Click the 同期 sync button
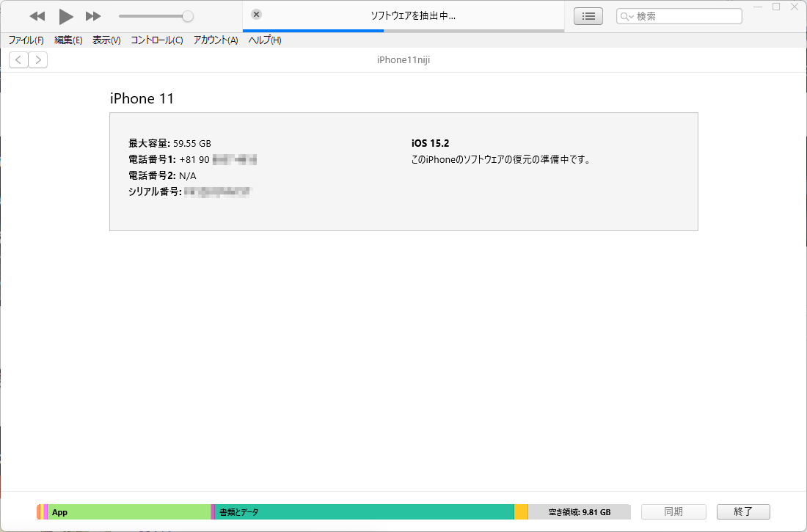Image resolution: width=807 pixels, height=532 pixels. [x=673, y=511]
